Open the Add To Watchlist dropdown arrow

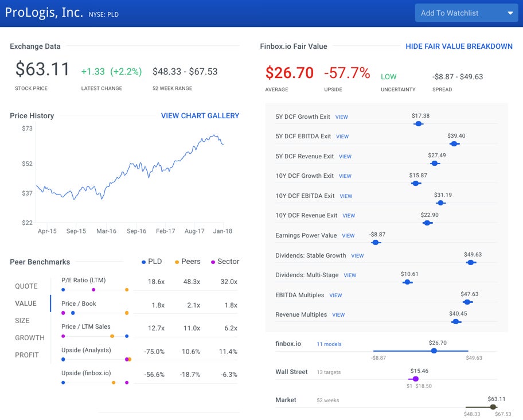tap(510, 13)
